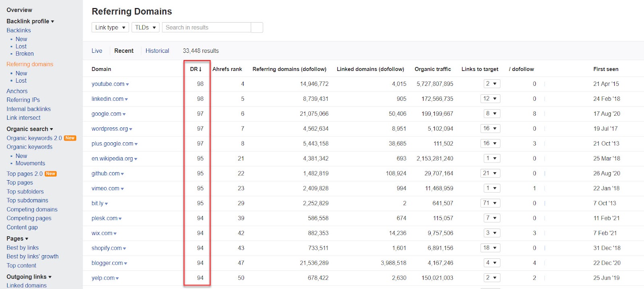The image size is (644, 289).
Task: Open the wordpress.org domain dropdown
Action: 130,129
